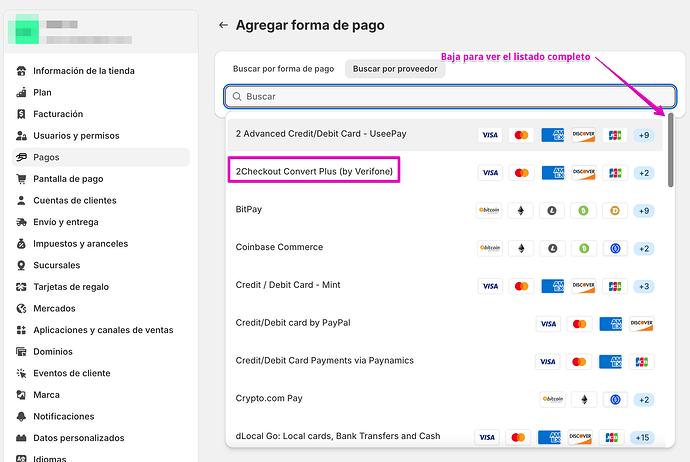Click the Notificaciones bell icon
The width and height of the screenshot is (690, 462).
[21, 416]
